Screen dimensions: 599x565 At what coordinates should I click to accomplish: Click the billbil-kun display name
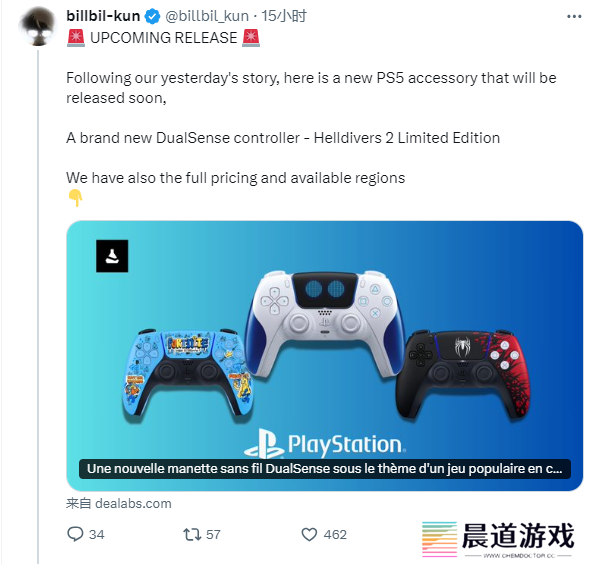pyautogui.click(x=103, y=16)
